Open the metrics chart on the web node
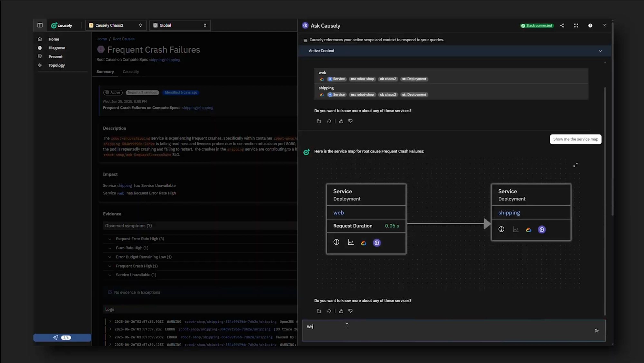 (x=351, y=242)
